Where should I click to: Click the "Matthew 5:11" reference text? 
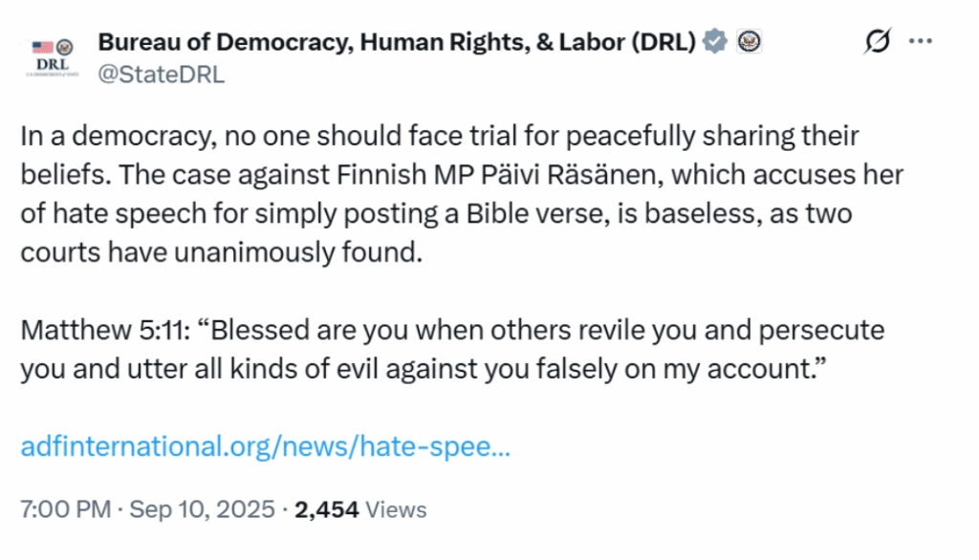103,330
